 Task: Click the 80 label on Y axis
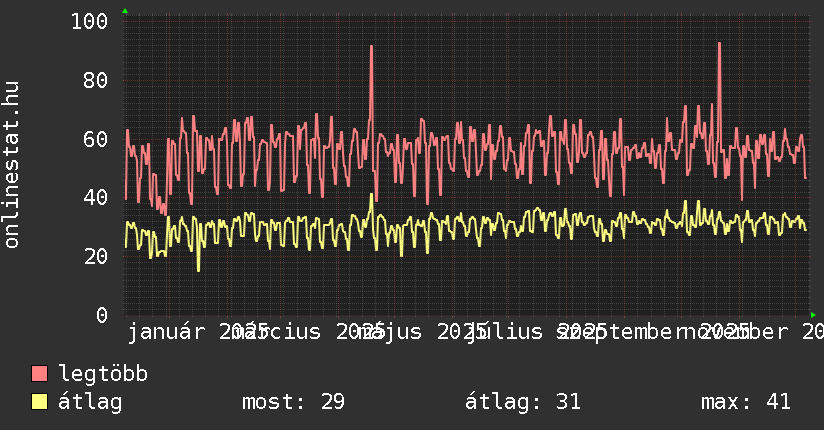tap(96, 80)
